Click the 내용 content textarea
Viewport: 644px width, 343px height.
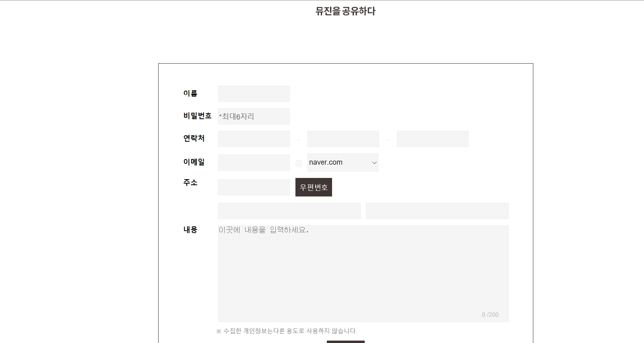coord(363,274)
